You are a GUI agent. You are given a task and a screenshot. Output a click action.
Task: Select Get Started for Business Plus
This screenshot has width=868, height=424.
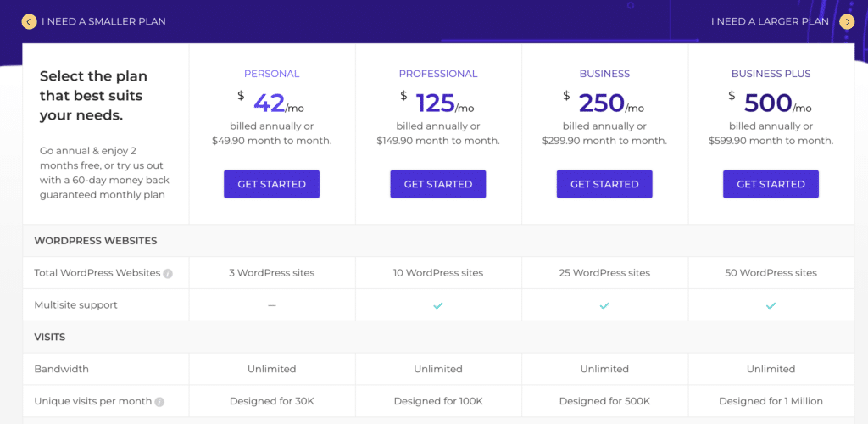(771, 184)
